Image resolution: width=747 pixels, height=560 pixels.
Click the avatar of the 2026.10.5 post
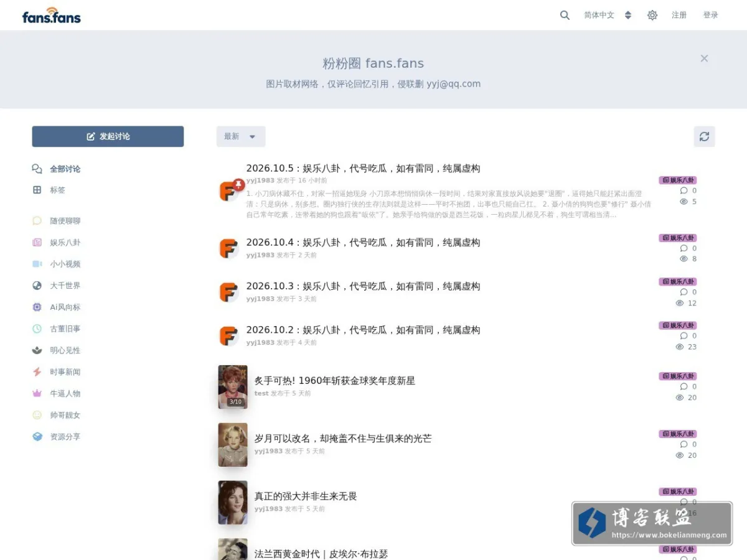tap(228, 190)
